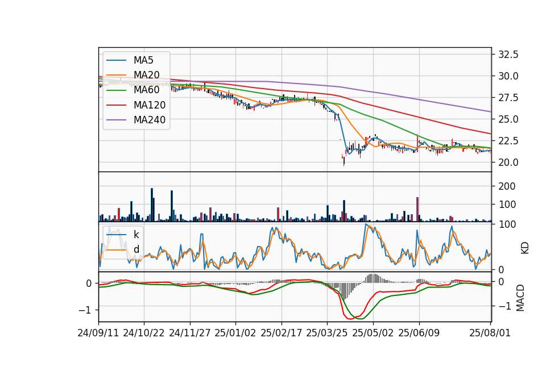The width and height of the screenshot is (546, 392).
Task: Click the MA60 legend label
Action: tap(146, 90)
